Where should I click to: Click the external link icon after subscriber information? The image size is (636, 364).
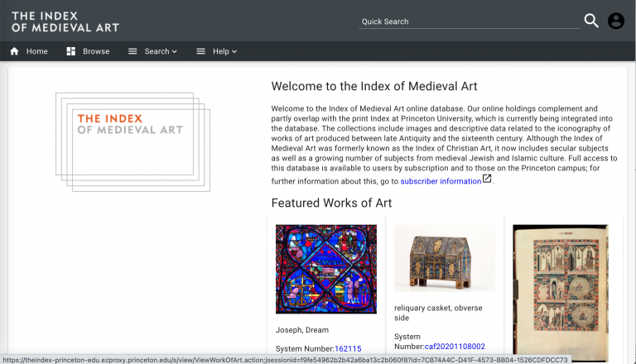pos(487,179)
